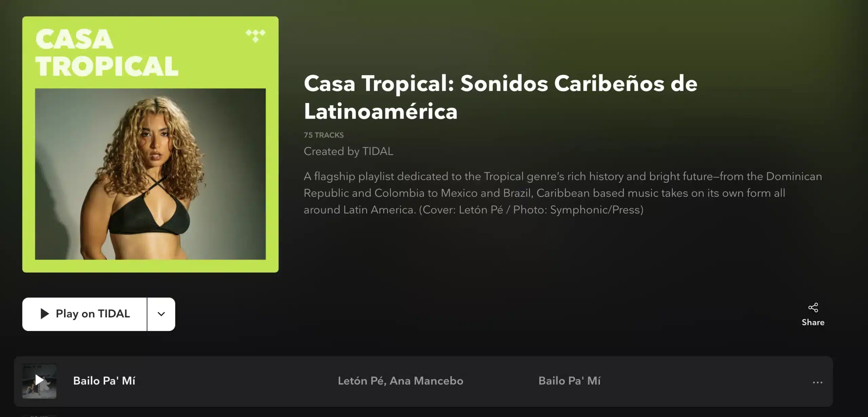
Task: Click the Created by TIDAL link
Action: pos(348,151)
